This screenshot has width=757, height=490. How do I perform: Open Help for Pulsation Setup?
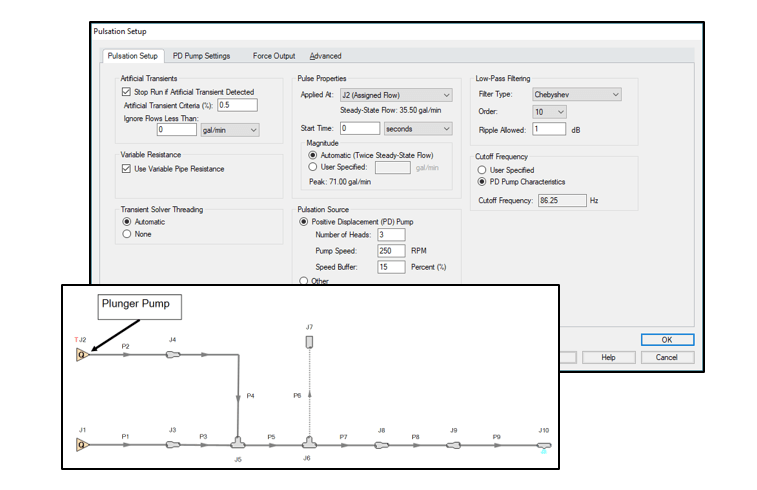pyautogui.click(x=608, y=357)
